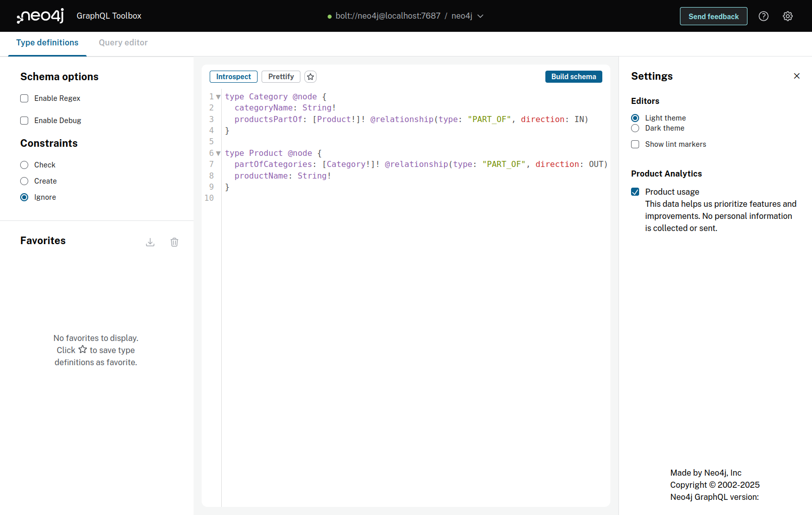Click the Schema options heading
This screenshot has height=515, width=812.
(x=59, y=77)
